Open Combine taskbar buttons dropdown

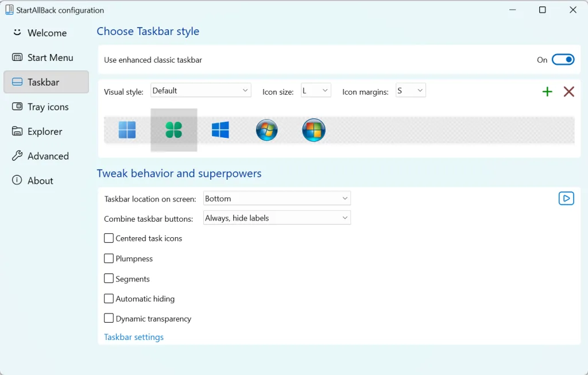point(277,218)
